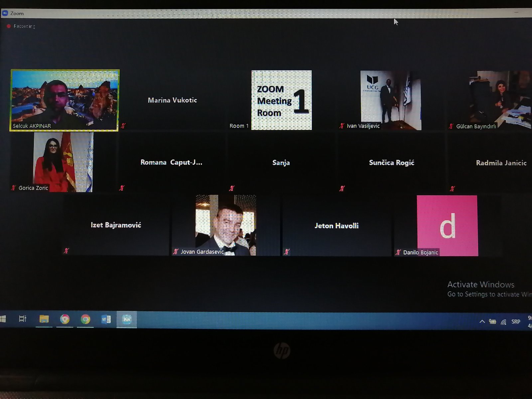This screenshot has width=532, height=399.
Task: Select Sanja's participant tile
Action: 281,163
